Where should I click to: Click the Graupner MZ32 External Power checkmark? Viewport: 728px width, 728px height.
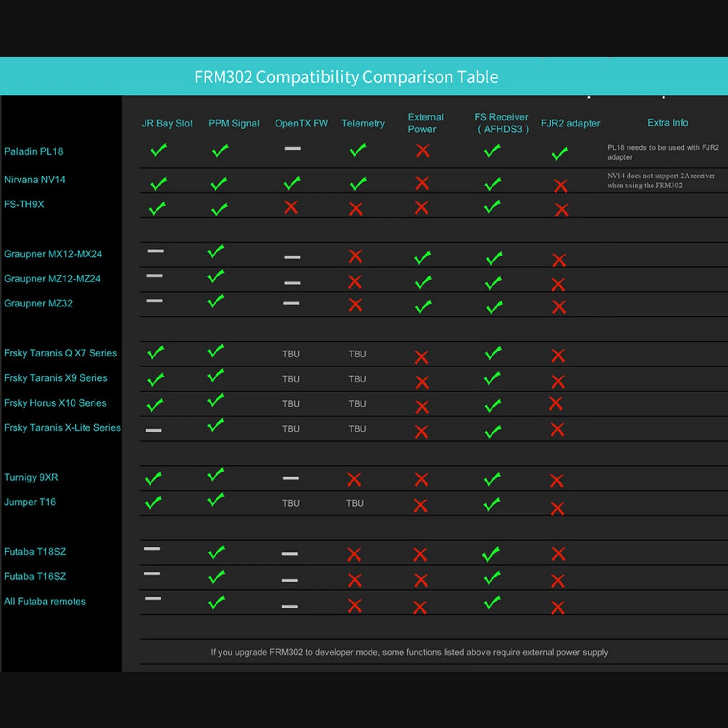pyautogui.click(x=423, y=307)
